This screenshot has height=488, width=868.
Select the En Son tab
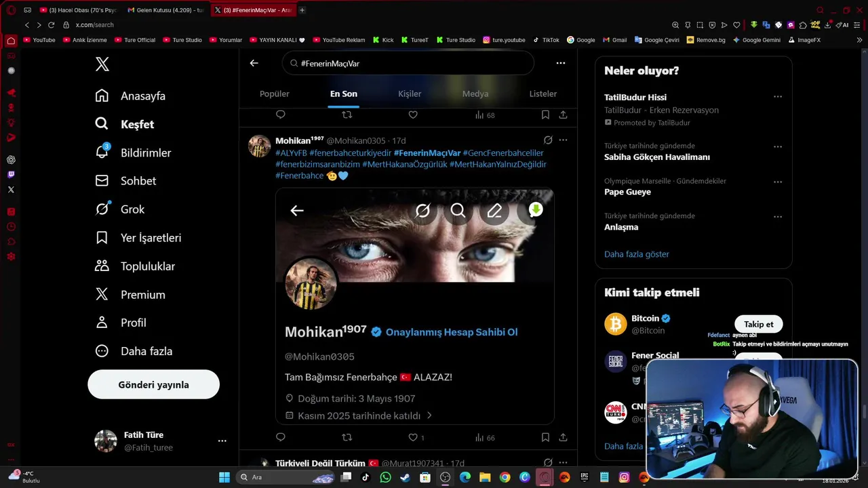pyautogui.click(x=344, y=94)
